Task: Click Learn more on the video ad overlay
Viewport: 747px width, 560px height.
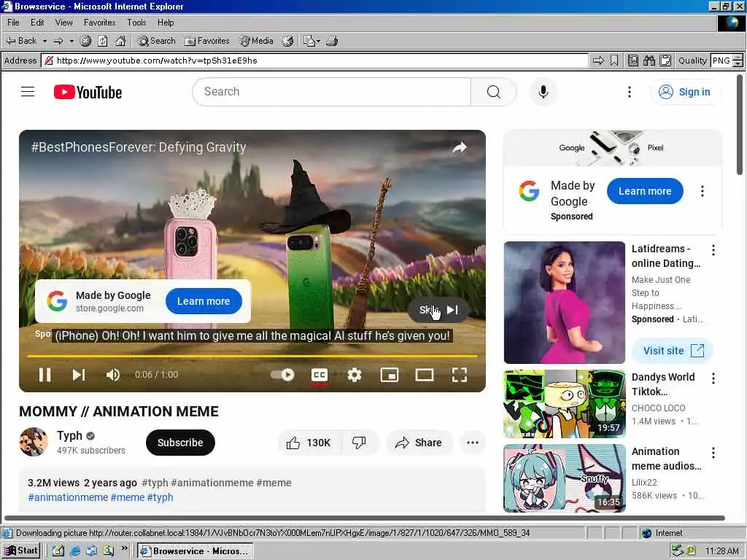Action: click(x=204, y=301)
